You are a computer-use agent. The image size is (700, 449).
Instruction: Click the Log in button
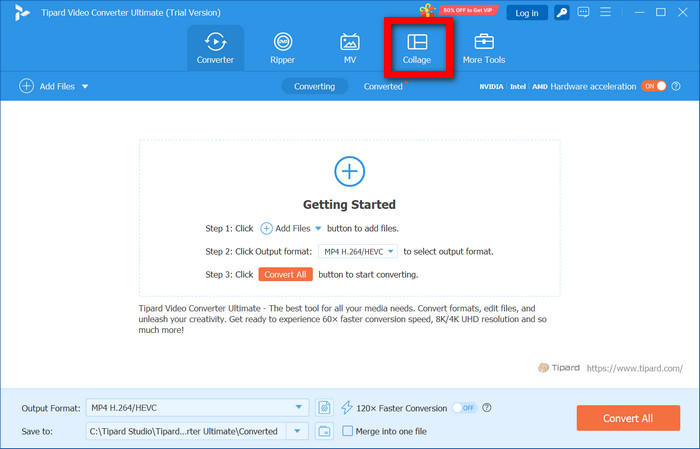(x=526, y=12)
